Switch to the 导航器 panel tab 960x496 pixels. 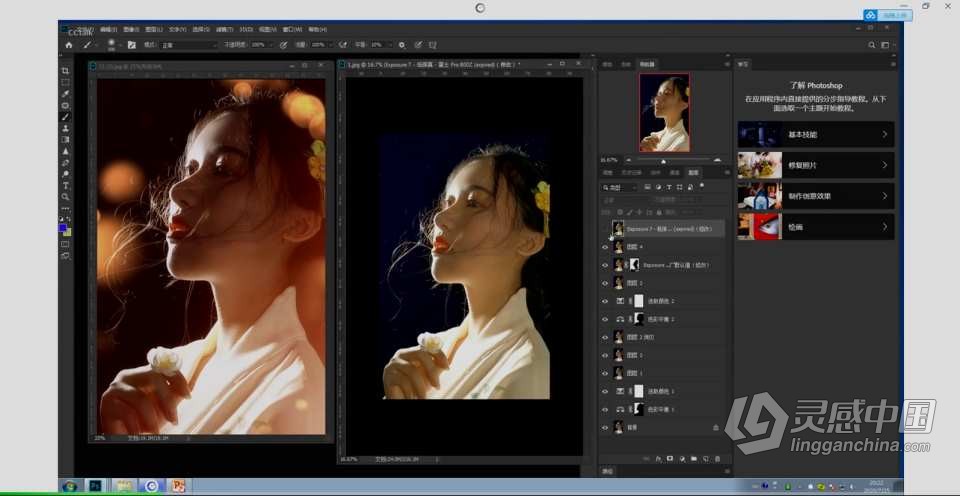[647, 64]
